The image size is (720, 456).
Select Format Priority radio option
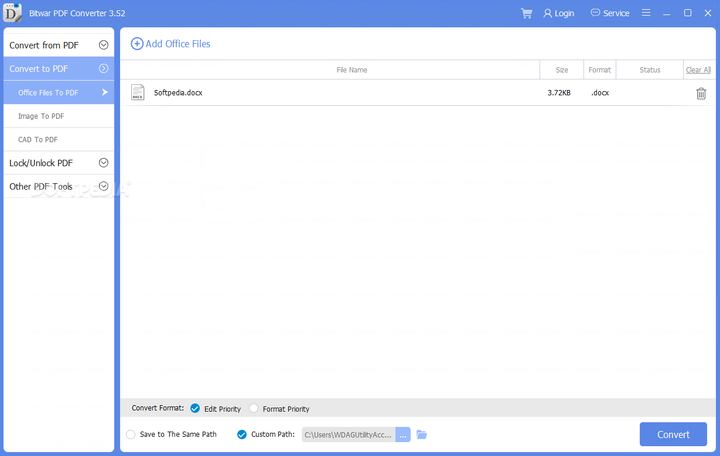pos(253,408)
